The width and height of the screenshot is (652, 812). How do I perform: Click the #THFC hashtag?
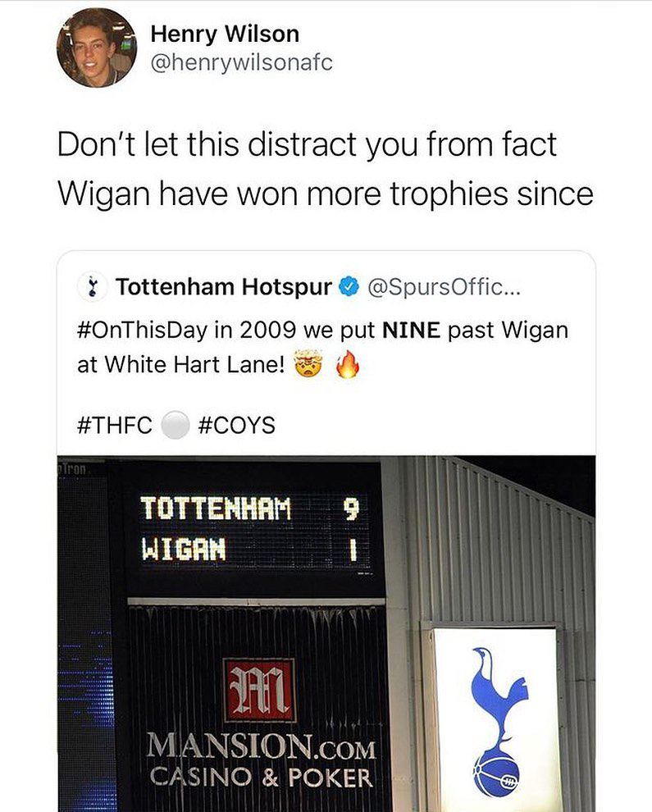(115, 425)
